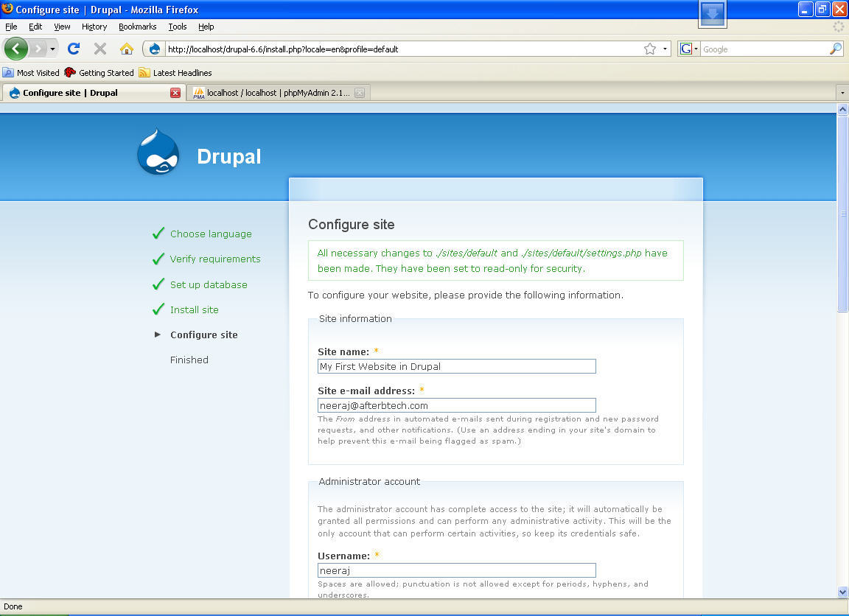Click the Site information fieldset legend
Viewport: 849px width, 616px height.
355,319
